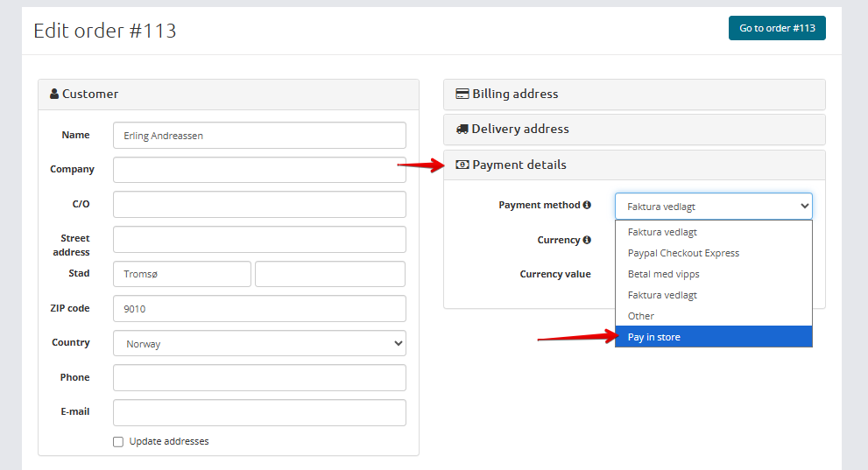This screenshot has height=470, width=868.
Task: Click the E-mail input field
Action: pos(259,412)
